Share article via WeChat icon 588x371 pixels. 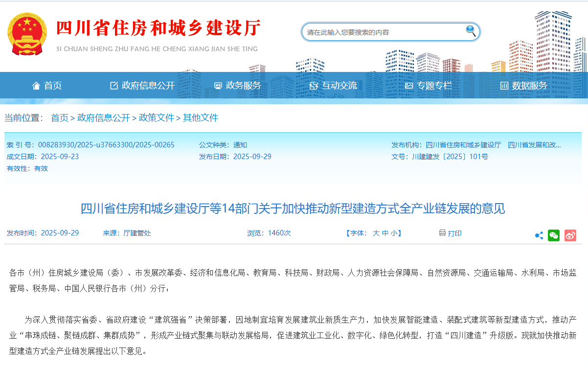click(554, 235)
